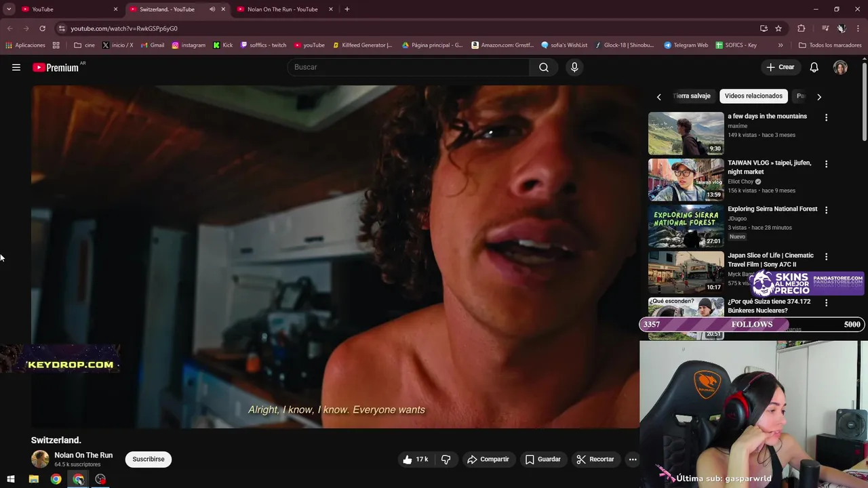Screen dimensions: 868x488
Task: Click Windows Start button
Action: 11,479
